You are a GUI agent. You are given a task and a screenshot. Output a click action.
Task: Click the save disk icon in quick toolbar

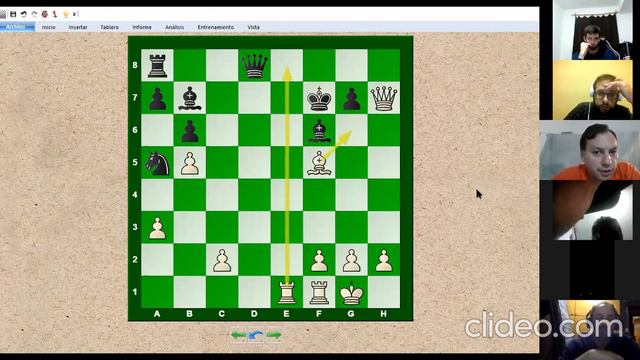(13, 14)
